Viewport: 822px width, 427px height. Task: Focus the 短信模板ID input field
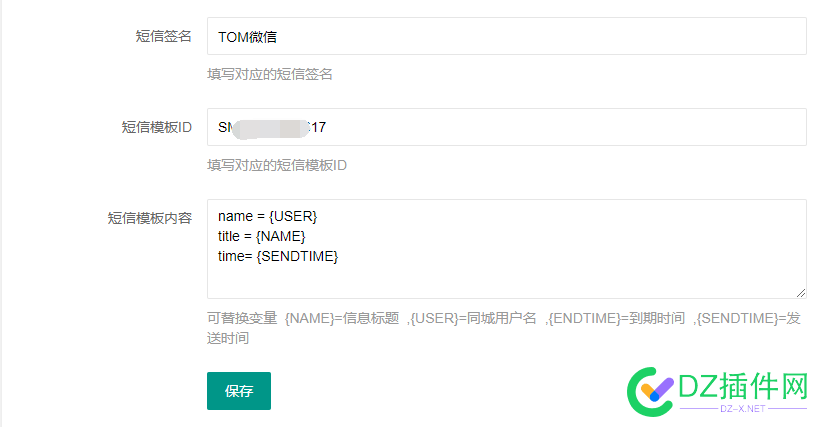click(506, 127)
